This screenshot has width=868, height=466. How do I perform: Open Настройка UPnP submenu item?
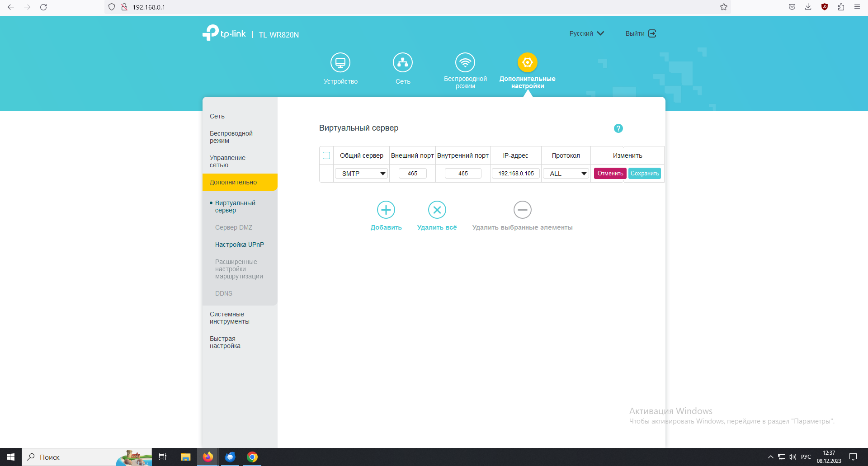pyautogui.click(x=239, y=245)
